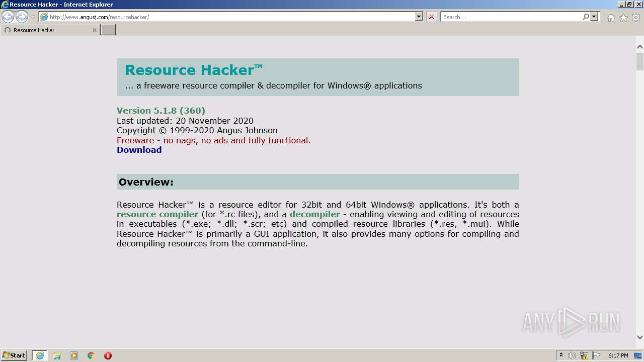Close the Resource Hacker tab
The width and height of the screenshot is (644, 362).
pyautogui.click(x=94, y=30)
